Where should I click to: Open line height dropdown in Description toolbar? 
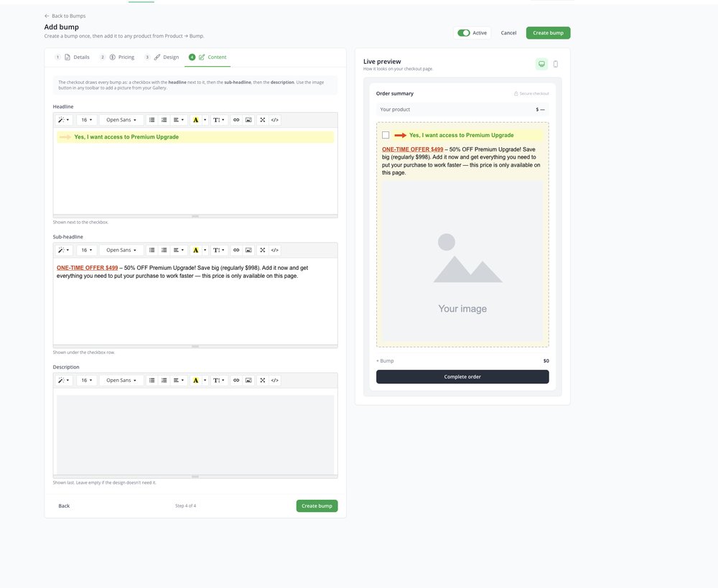218,380
